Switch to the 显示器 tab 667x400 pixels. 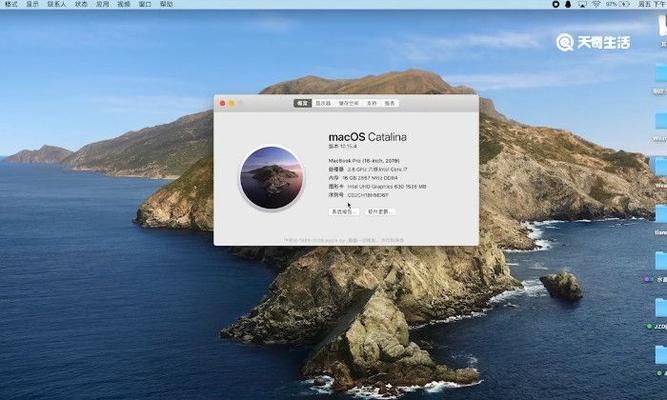point(323,103)
